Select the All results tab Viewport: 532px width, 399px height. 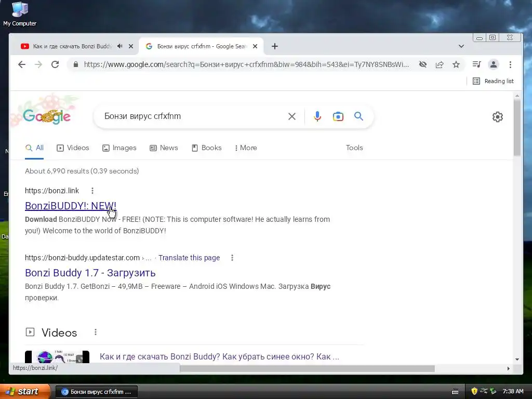pos(34,148)
